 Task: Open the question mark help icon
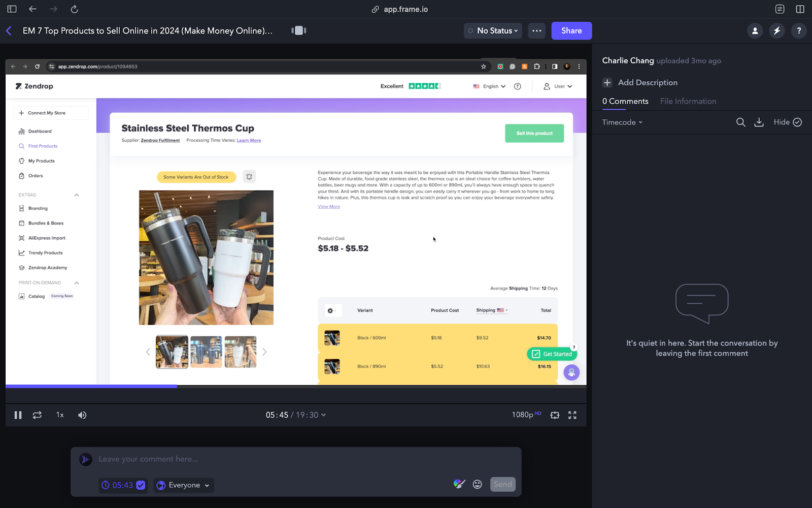(x=799, y=30)
